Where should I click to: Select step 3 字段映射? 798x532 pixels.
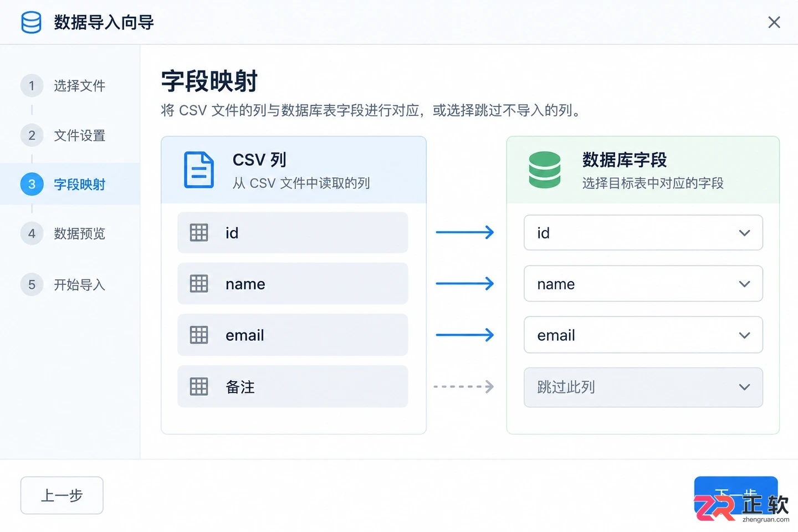70,184
